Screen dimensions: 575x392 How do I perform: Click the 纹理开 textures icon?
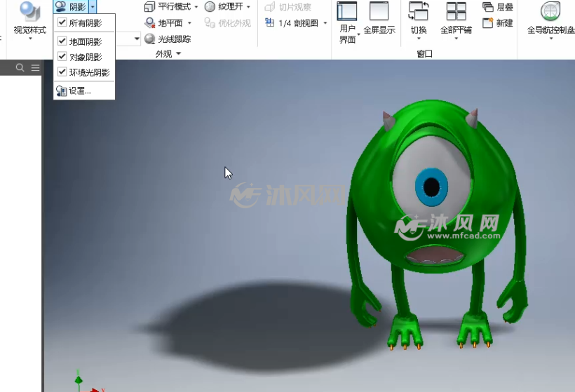(x=210, y=6)
